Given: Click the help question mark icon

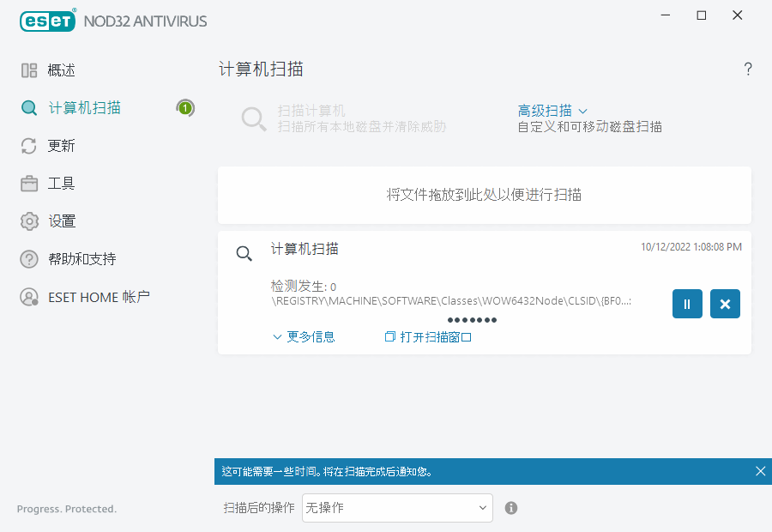Looking at the screenshot, I should tap(747, 69).
